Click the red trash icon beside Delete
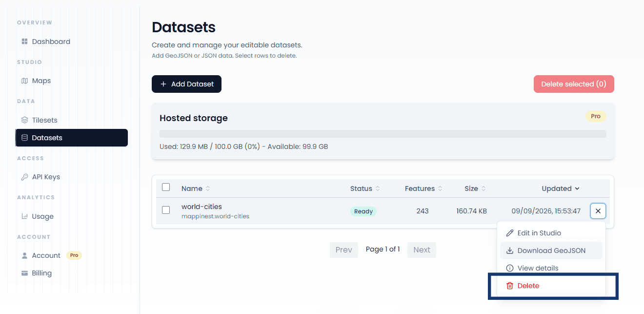Screen dimensions: 644x314 pos(510,286)
